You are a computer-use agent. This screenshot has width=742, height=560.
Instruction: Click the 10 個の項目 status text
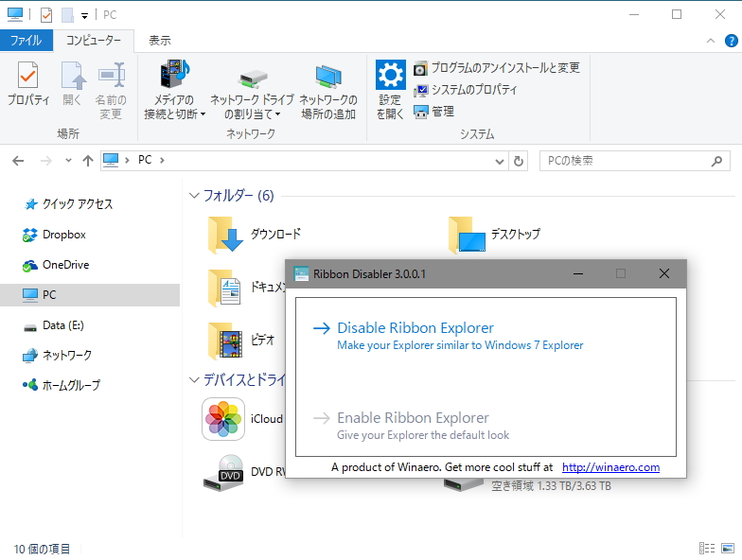tap(42, 549)
